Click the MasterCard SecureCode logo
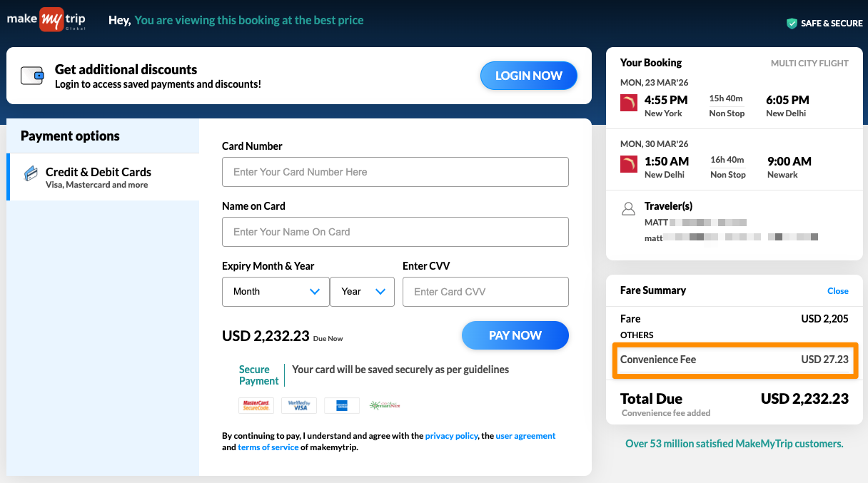The width and height of the screenshot is (868, 483). (256, 405)
